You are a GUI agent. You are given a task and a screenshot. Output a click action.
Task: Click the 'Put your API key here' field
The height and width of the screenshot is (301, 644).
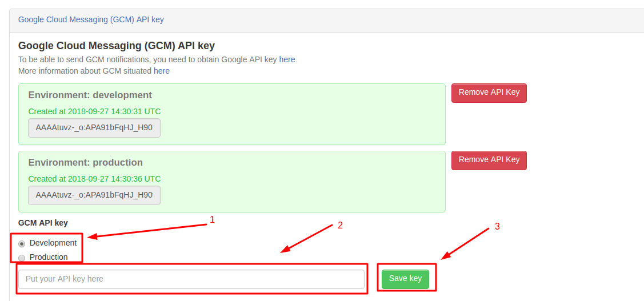click(191, 279)
